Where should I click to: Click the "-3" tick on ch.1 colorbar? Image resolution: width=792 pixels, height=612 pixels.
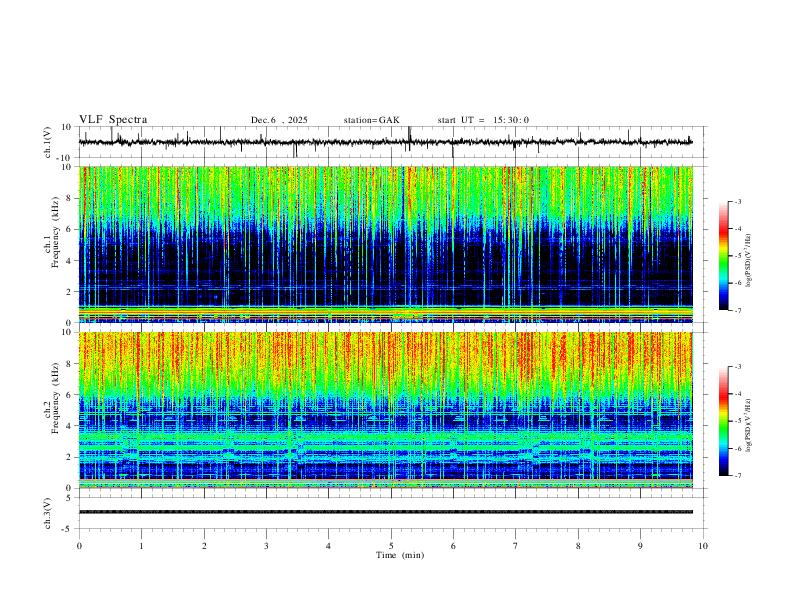coord(737,201)
